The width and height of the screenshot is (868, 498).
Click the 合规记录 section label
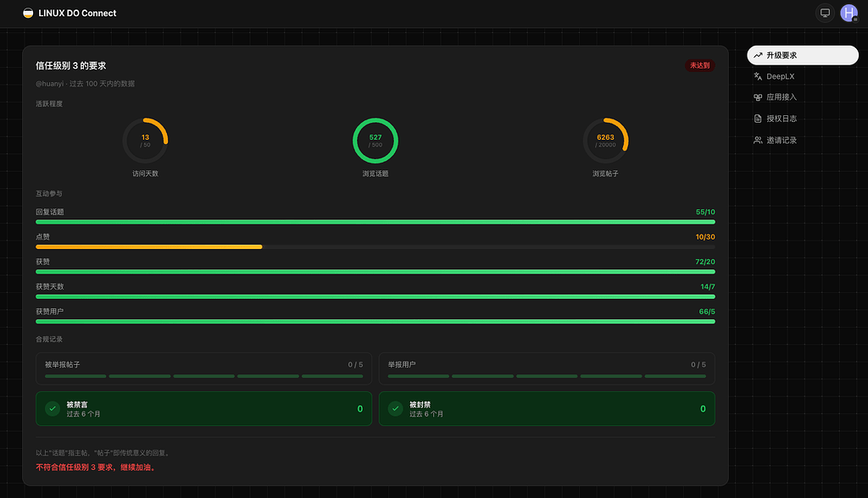49,339
